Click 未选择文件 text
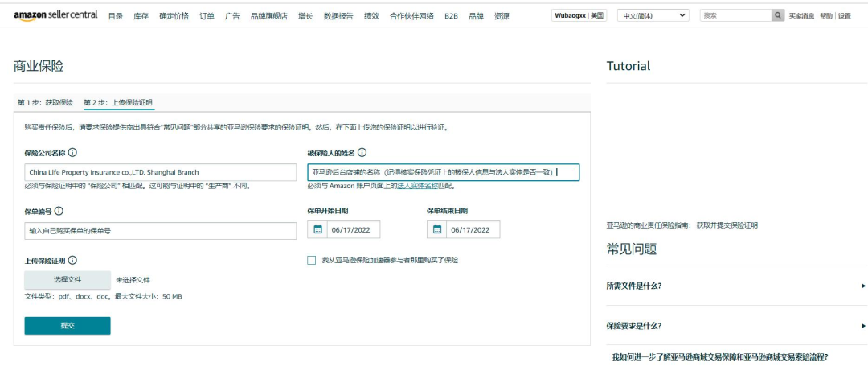868x375 pixels. click(x=133, y=280)
